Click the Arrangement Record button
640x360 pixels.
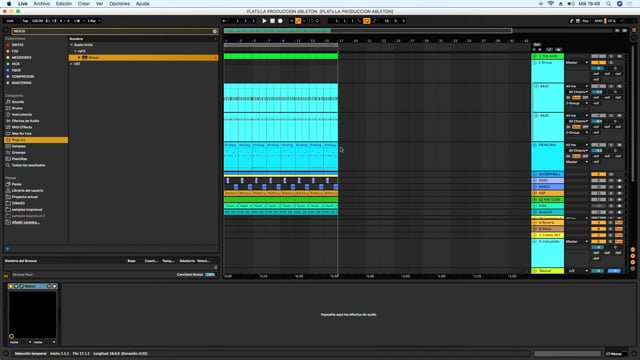280,21
